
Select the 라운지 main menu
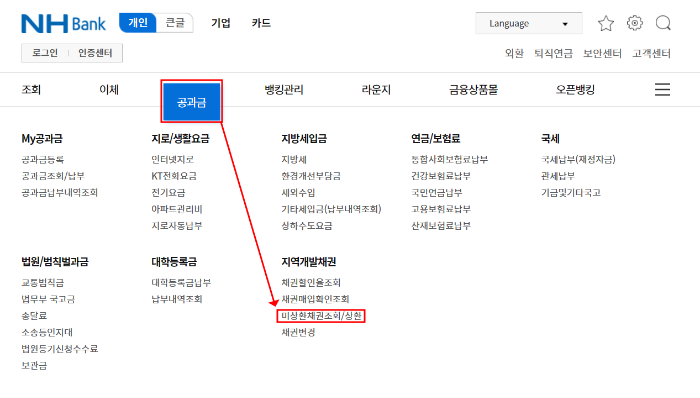pos(376,90)
